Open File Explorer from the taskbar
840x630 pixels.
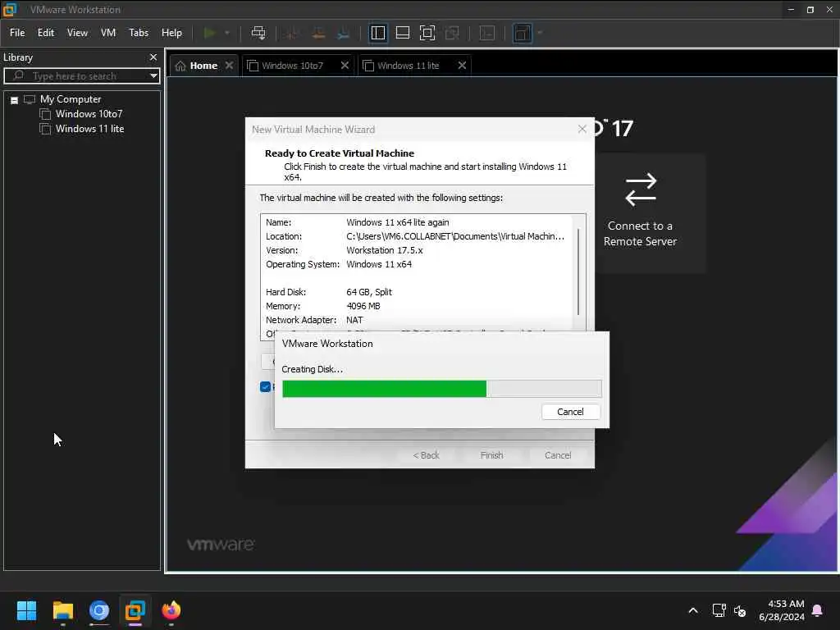click(62, 610)
